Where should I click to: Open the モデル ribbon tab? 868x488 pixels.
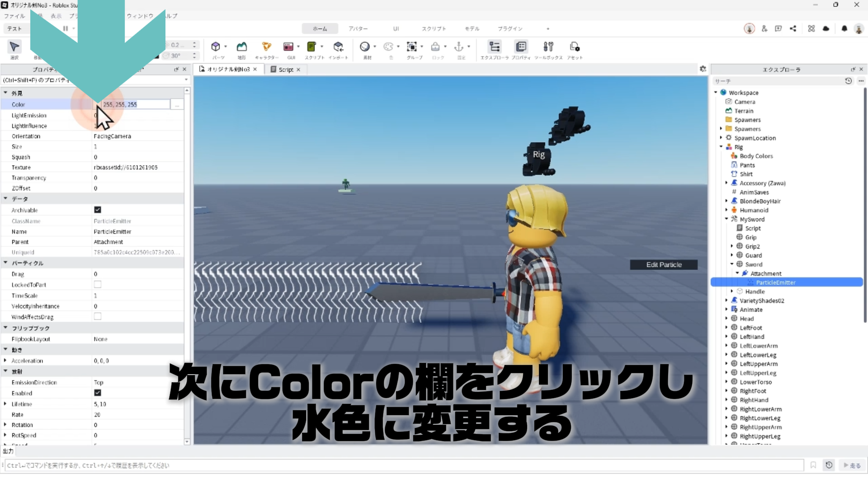(472, 28)
